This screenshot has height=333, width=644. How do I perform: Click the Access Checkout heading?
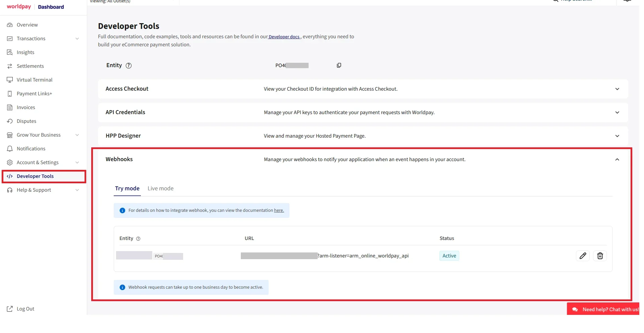pyautogui.click(x=127, y=89)
